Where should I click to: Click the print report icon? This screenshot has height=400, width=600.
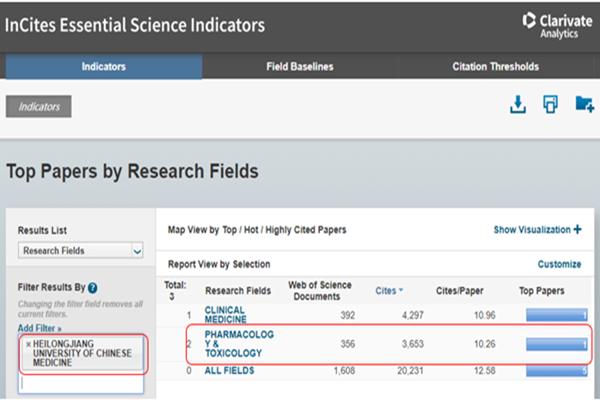pyautogui.click(x=550, y=105)
